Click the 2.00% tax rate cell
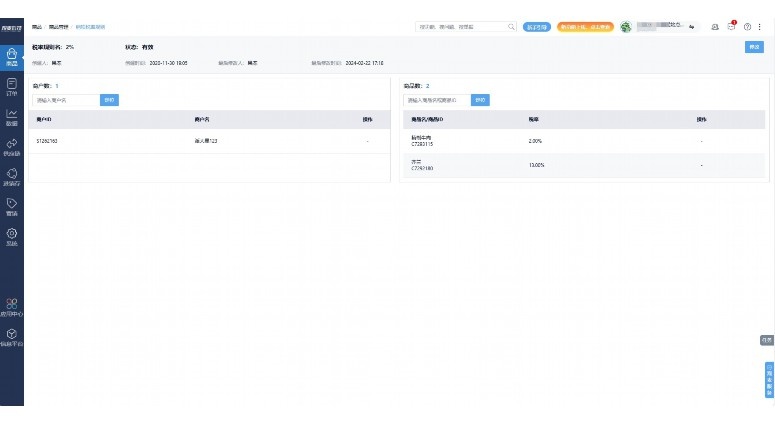Image resolution: width=775 pixels, height=424 pixels. (x=535, y=141)
